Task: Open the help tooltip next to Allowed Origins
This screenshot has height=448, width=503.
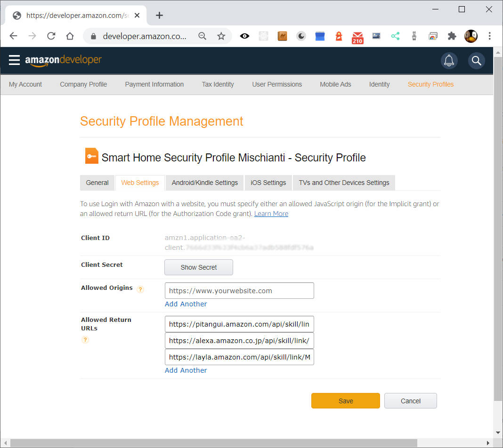Action: click(140, 289)
